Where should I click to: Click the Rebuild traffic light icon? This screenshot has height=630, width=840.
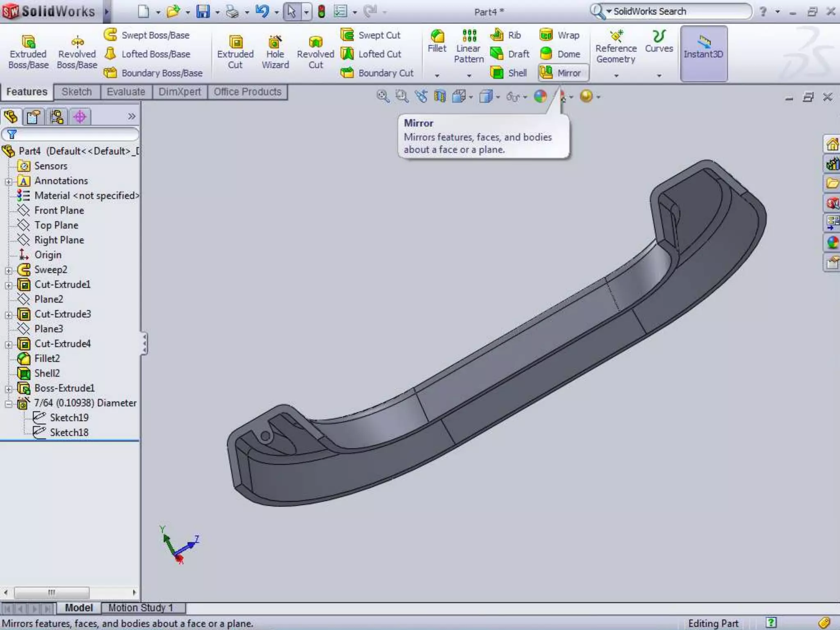(x=322, y=11)
